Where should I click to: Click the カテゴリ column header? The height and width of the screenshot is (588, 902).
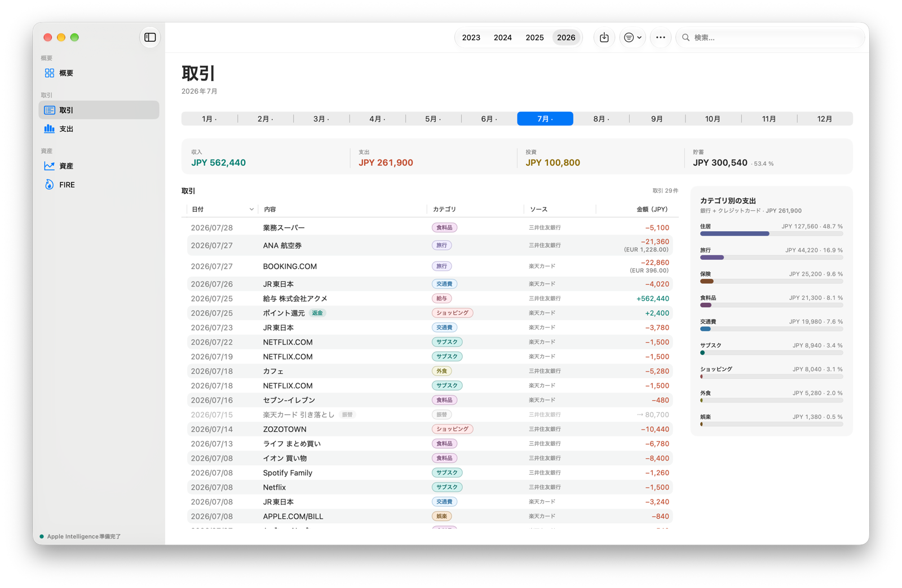[x=444, y=209]
